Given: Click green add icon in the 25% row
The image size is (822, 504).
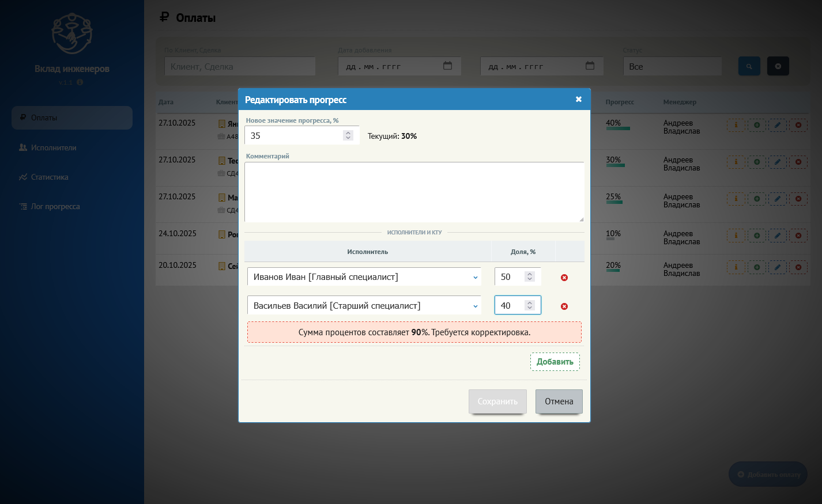Looking at the screenshot, I should tap(756, 199).
